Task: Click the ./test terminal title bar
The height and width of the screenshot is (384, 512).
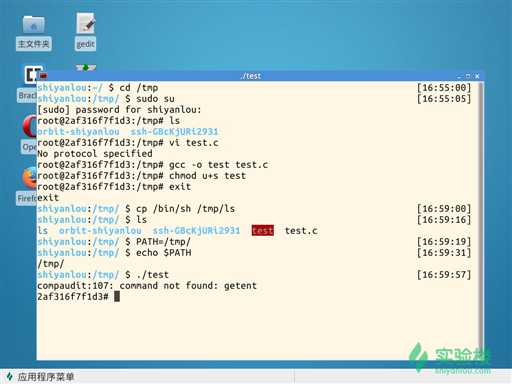Action: coord(251,76)
